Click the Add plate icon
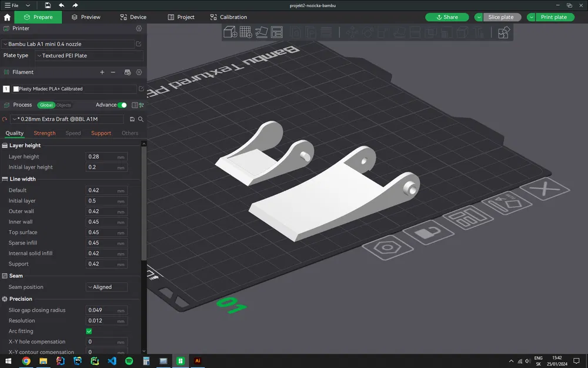The height and width of the screenshot is (368, 588). coord(246,32)
